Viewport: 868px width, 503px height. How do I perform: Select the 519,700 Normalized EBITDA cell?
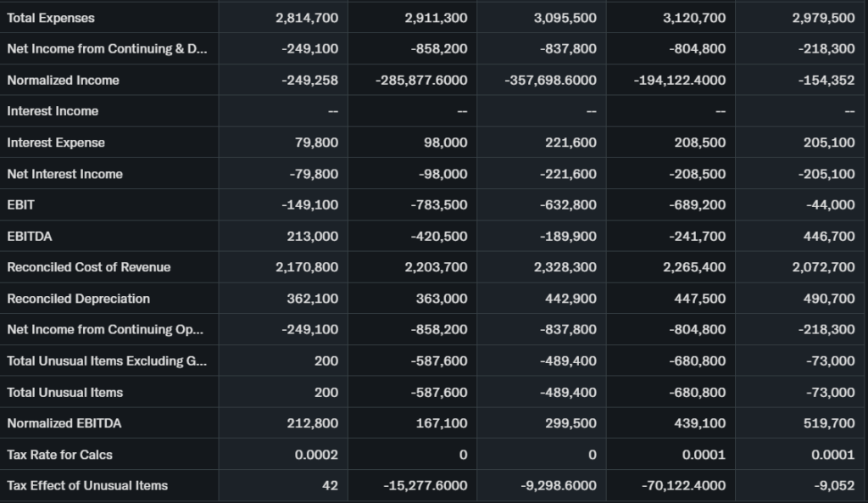828,423
